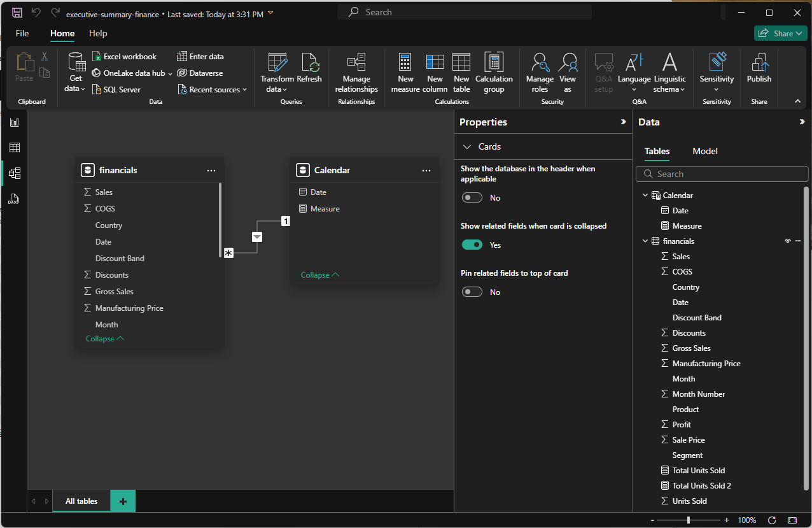
Task: Click Collapse link on financials card
Action: pyautogui.click(x=104, y=339)
